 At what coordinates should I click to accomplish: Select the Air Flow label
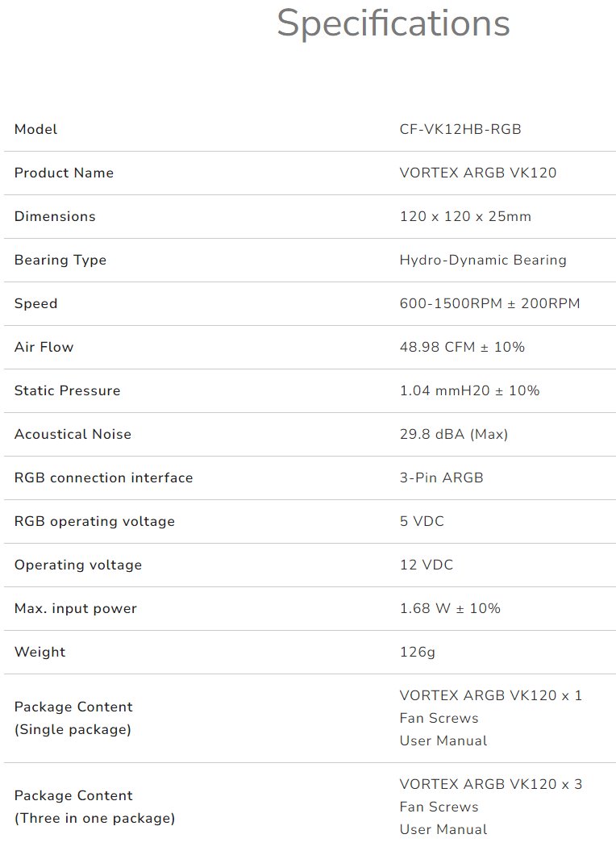tap(44, 347)
